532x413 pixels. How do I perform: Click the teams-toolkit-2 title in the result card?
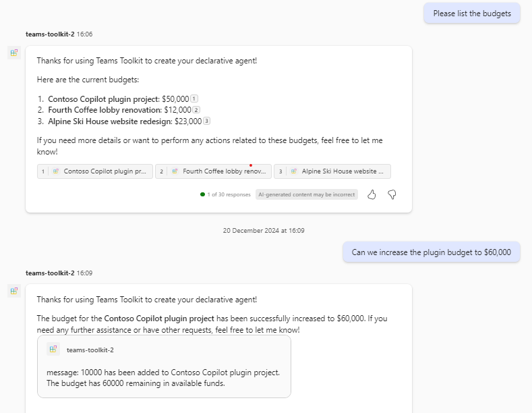90,350
